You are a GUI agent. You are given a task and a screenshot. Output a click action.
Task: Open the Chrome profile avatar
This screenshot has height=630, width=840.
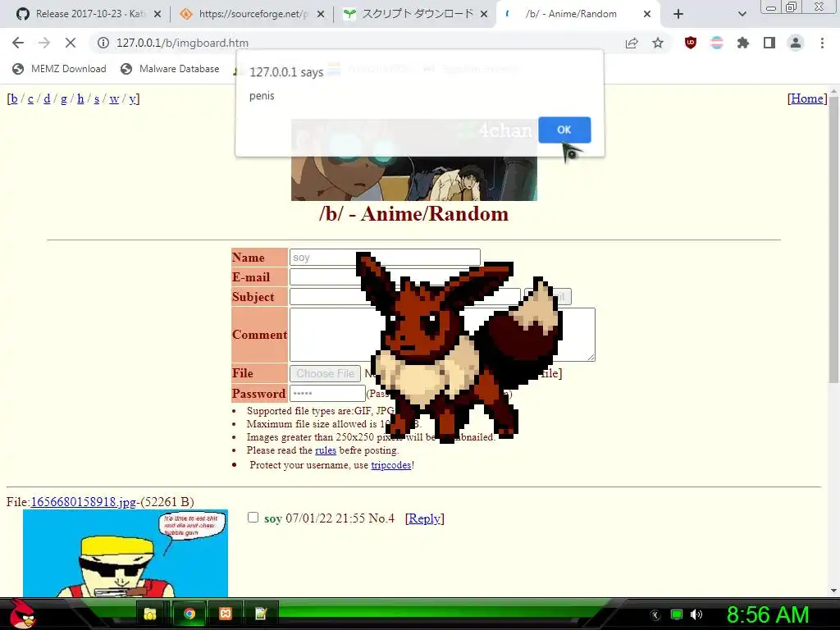796,43
